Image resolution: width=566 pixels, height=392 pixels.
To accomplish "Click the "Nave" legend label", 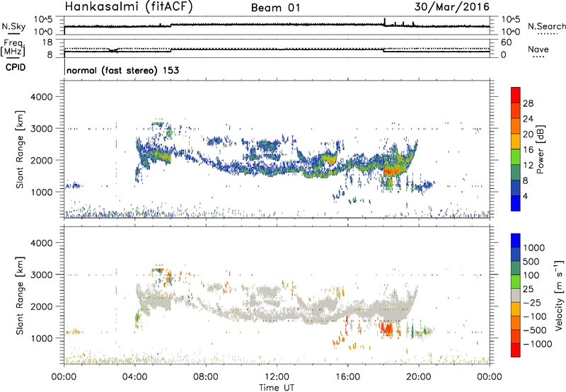I will tap(538, 49).
